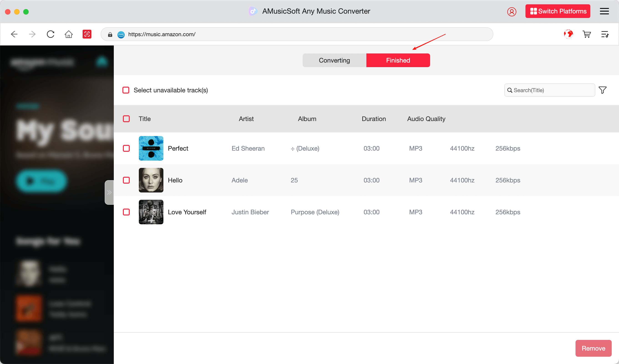
Task: Open the filter funnel icon
Action: tap(603, 90)
